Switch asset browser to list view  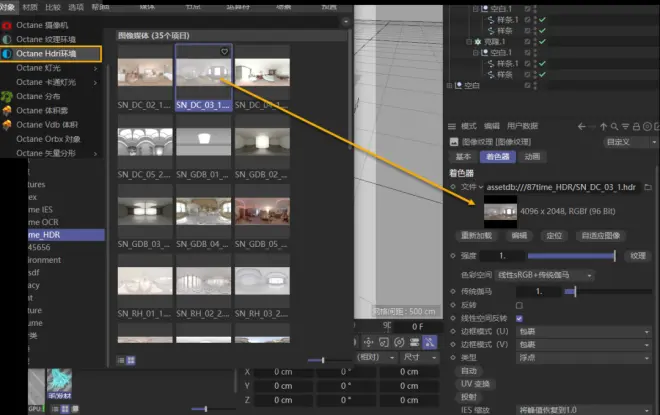[121, 360]
